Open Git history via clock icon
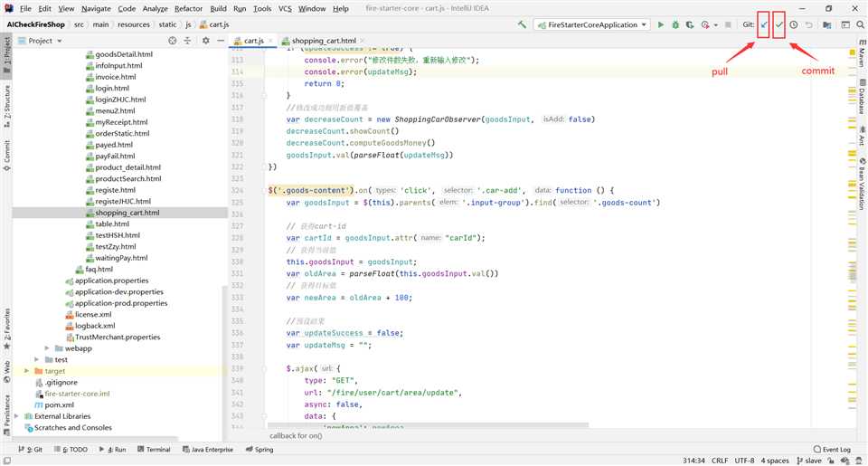The width and height of the screenshot is (868, 466). pyautogui.click(x=793, y=24)
